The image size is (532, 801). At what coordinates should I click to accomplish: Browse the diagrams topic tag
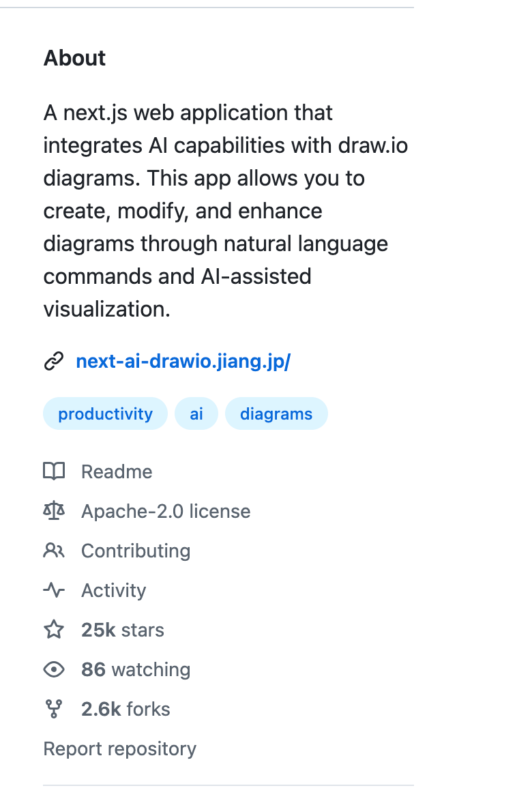click(276, 414)
